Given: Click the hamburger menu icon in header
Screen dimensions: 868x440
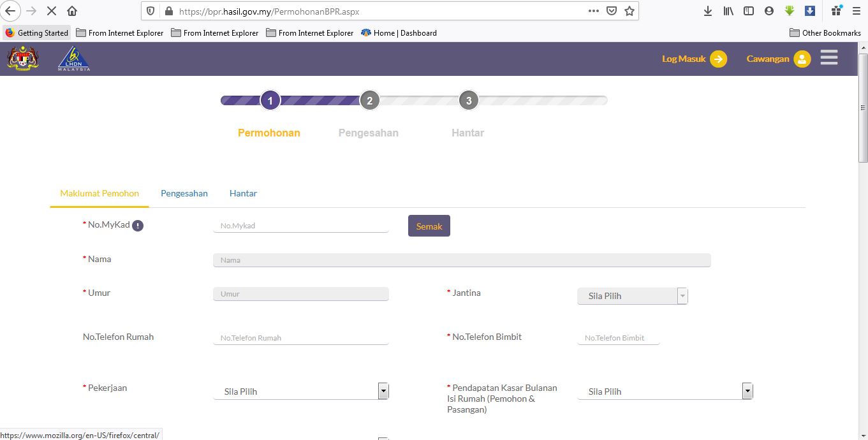Looking at the screenshot, I should 828,58.
